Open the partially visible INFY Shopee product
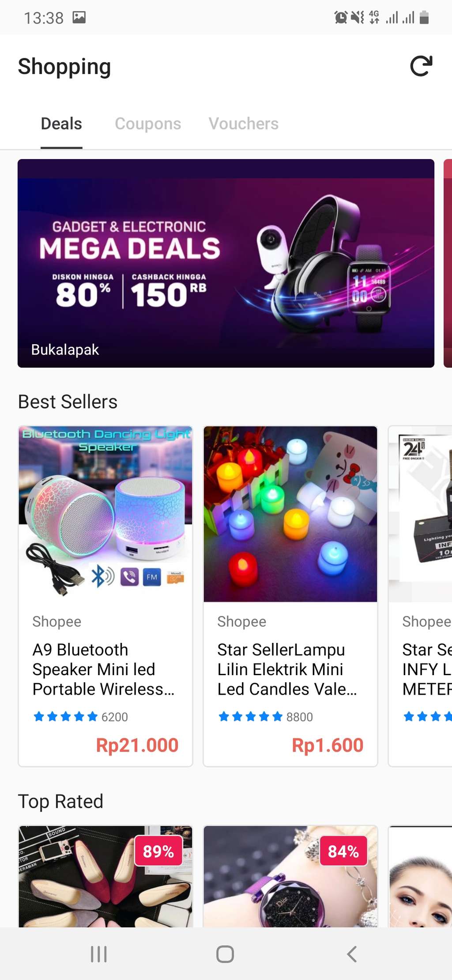The height and width of the screenshot is (980, 452). tap(420, 596)
